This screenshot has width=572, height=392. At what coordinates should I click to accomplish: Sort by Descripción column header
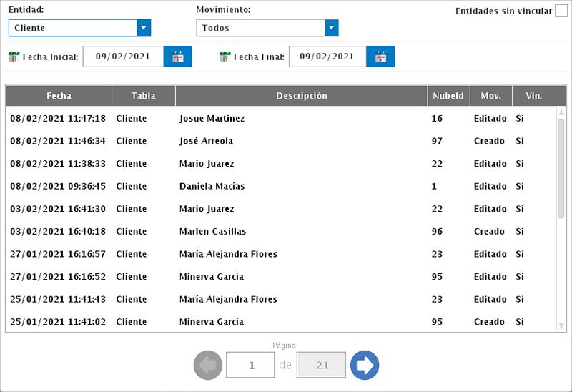click(x=301, y=96)
